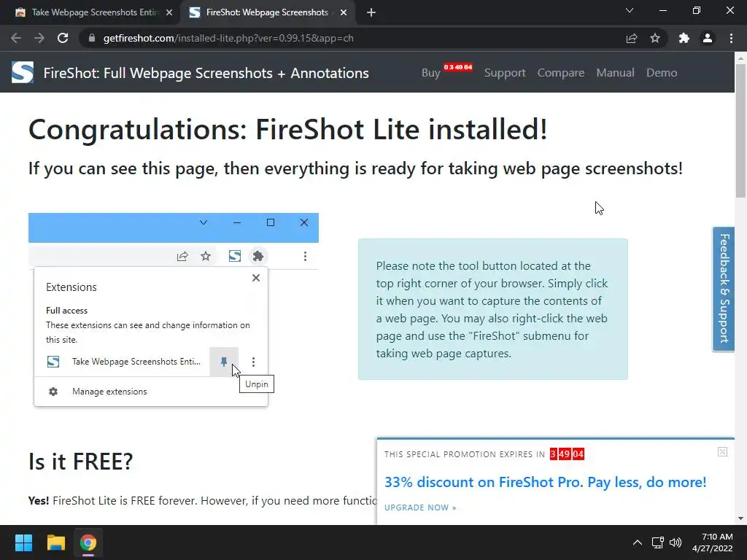Click the page vertical scrollbar thumb
Image resolution: width=747 pixels, height=560 pixels.
pyautogui.click(x=740, y=131)
